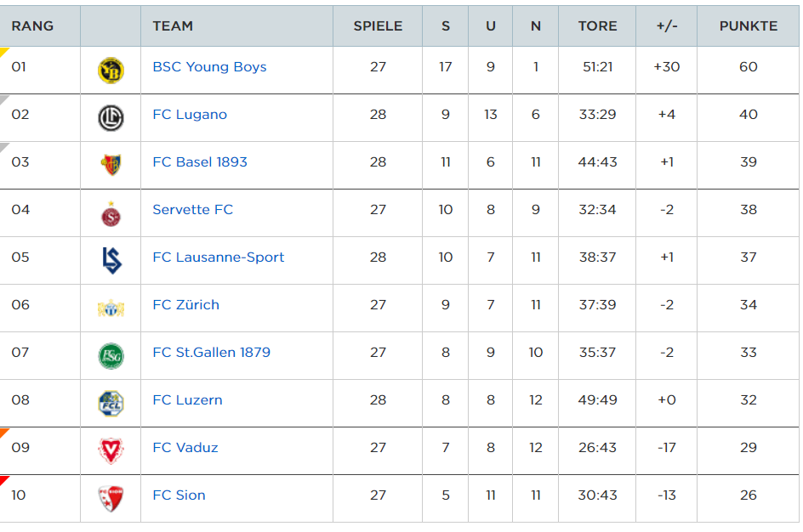Click the Servette FC club logo
803x532 pixels.
coord(111,213)
